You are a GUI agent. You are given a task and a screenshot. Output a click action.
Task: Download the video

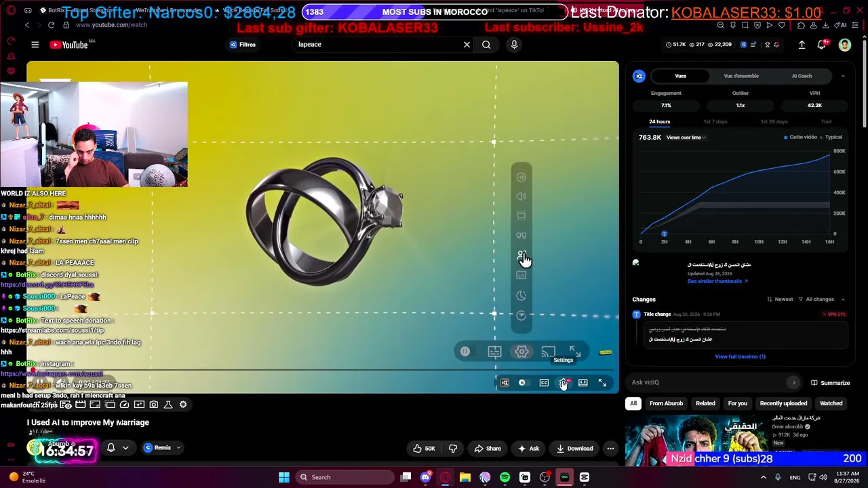(x=574, y=448)
